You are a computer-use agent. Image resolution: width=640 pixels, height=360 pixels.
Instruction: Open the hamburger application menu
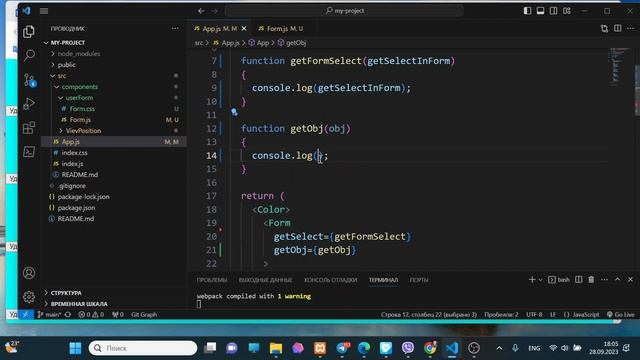pyautogui.click(x=44, y=11)
